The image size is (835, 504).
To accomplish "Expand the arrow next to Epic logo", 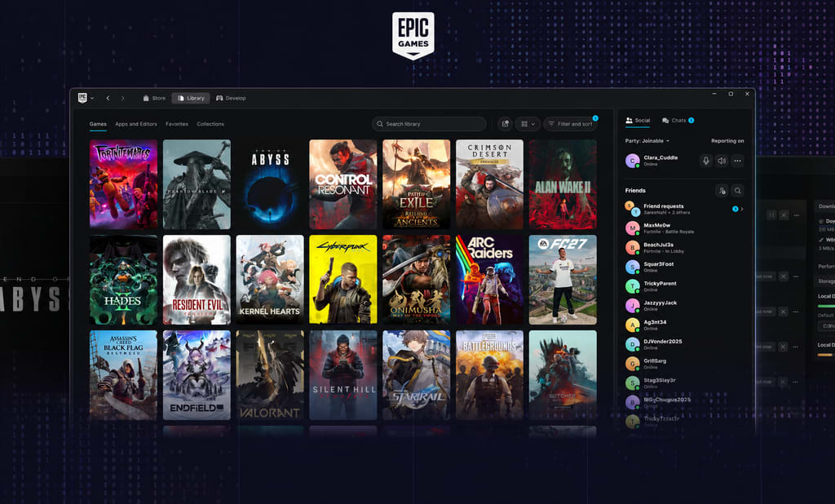I will click(x=92, y=98).
